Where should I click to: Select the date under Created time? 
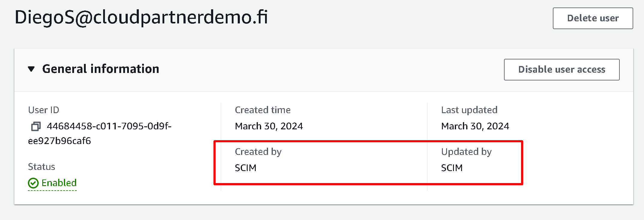pyautogui.click(x=269, y=126)
